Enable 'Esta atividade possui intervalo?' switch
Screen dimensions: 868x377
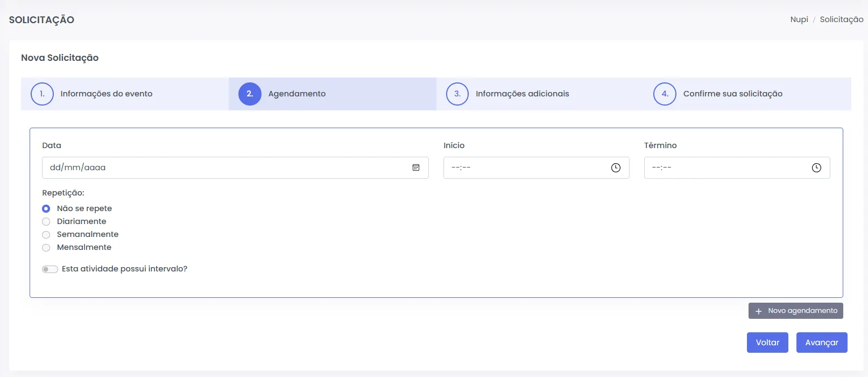coord(50,269)
